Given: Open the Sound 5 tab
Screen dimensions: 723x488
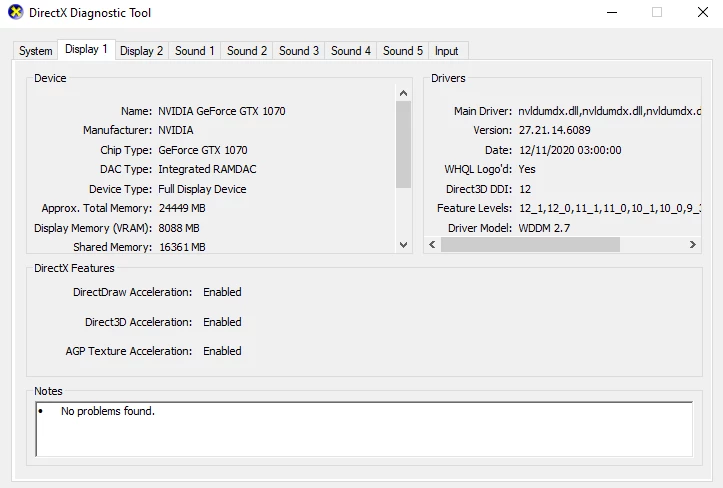Looking at the screenshot, I should pos(403,51).
